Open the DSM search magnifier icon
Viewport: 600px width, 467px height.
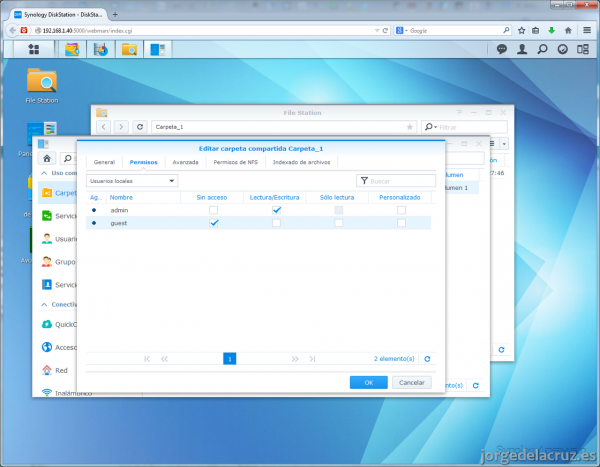pyautogui.click(x=542, y=49)
